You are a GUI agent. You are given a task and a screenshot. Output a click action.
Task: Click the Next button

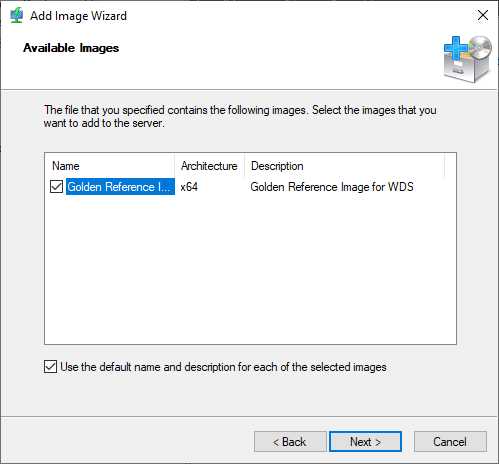[x=365, y=442]
